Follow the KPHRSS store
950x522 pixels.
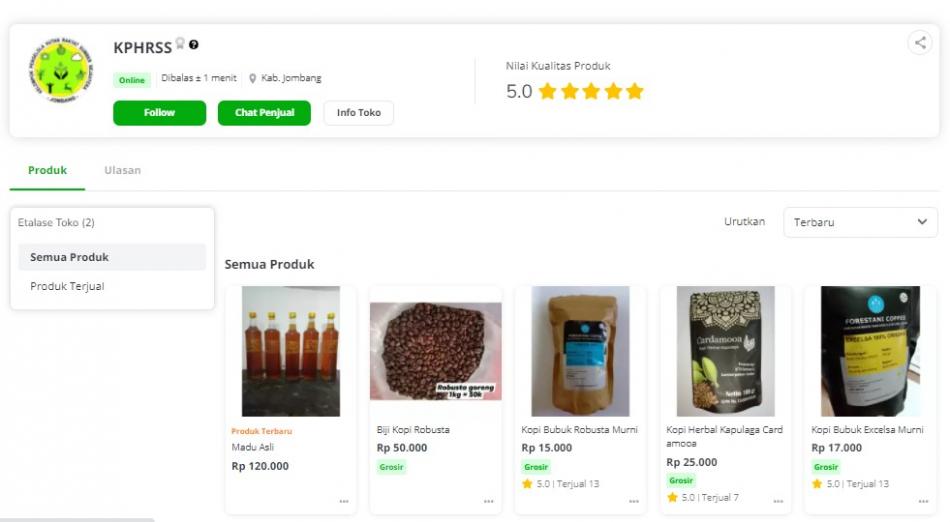pos(159,113)
